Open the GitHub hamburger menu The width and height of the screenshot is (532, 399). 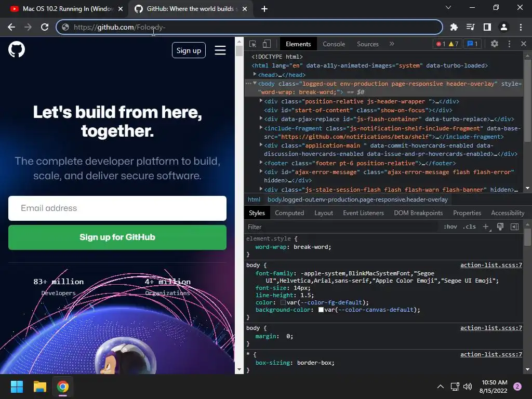click(220, 50)
